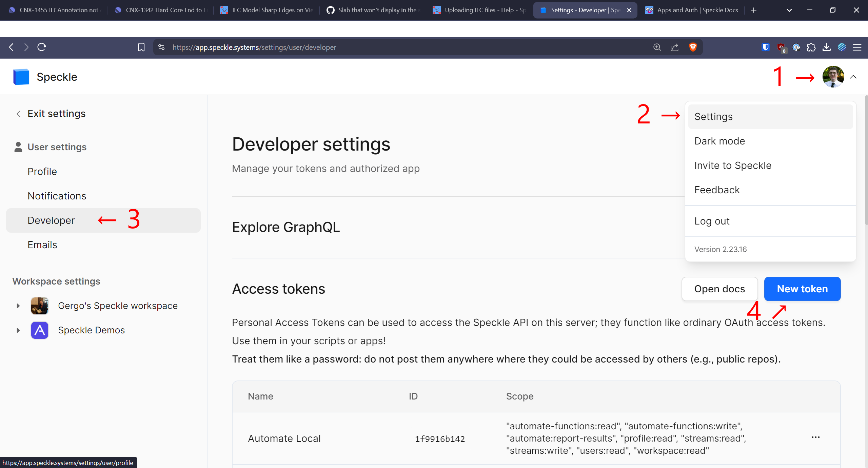Open the extensions puzzle icon
868x468 pixels.
[x=811, y=47]
